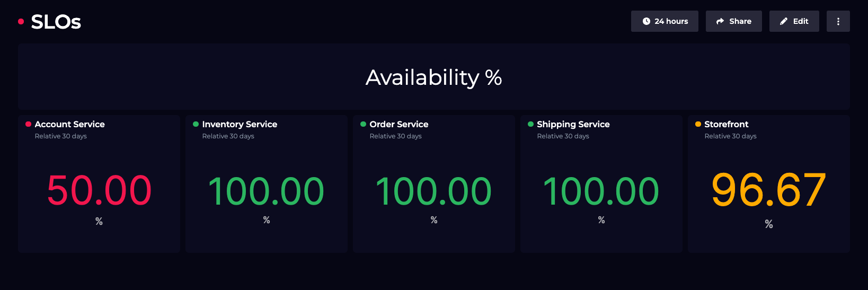Open the Order Service panel title
This screenshot has height=290, width=868.
click(399, 124)
